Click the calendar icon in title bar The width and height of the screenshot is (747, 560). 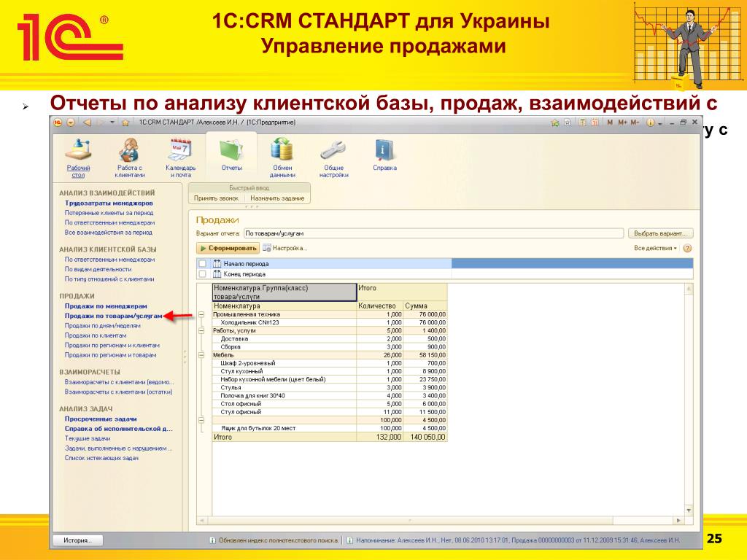(595, 122)
